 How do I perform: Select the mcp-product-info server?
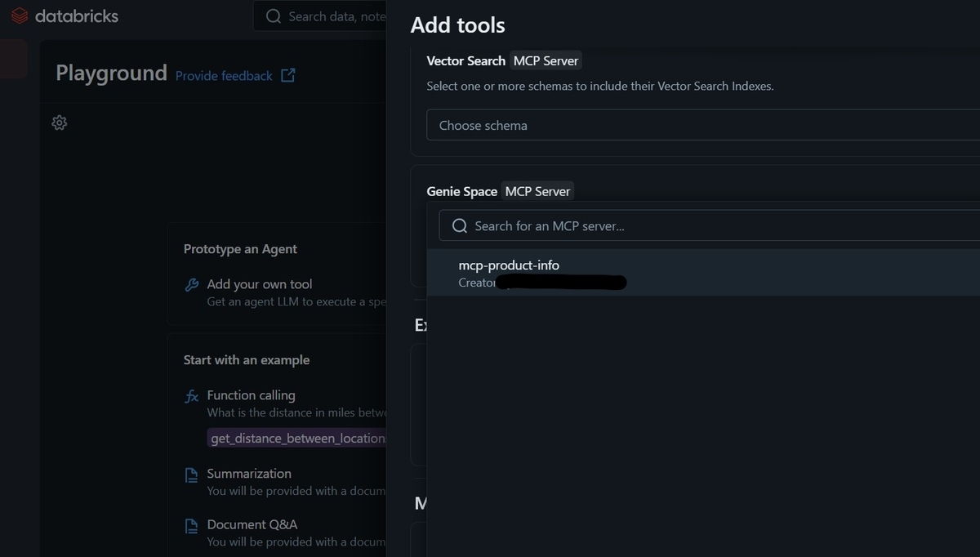coord(703,273)
